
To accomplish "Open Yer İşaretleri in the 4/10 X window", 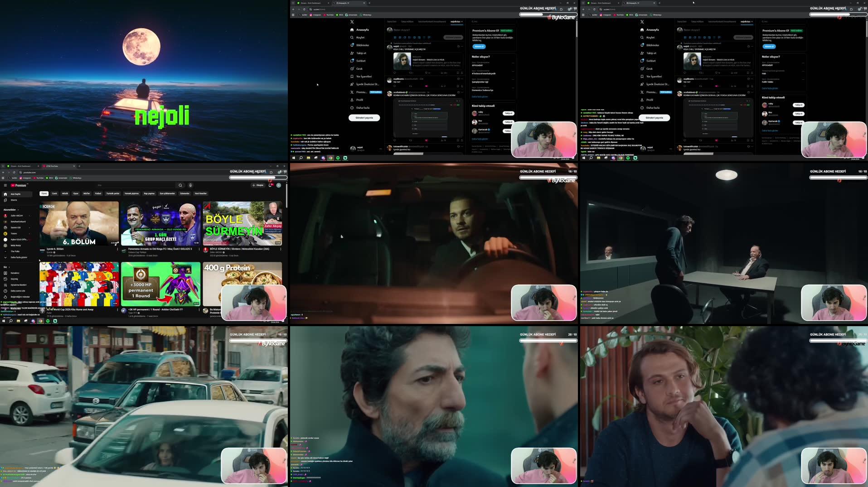I will [361, 77].
